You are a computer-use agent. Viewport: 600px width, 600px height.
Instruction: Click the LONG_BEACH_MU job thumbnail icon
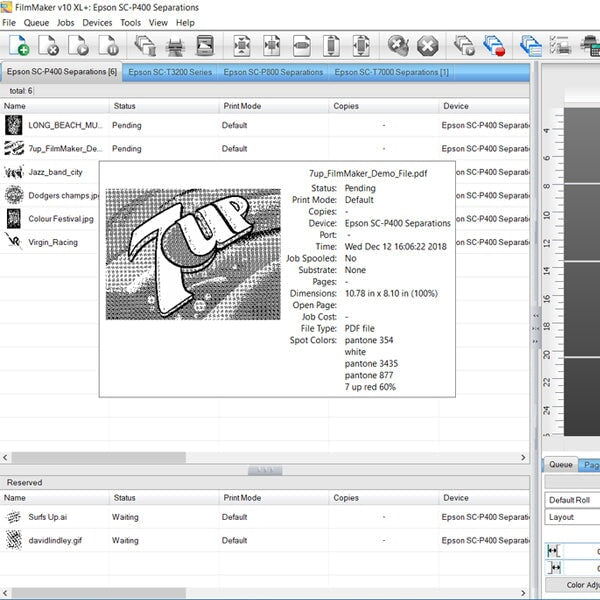(14, 125)
